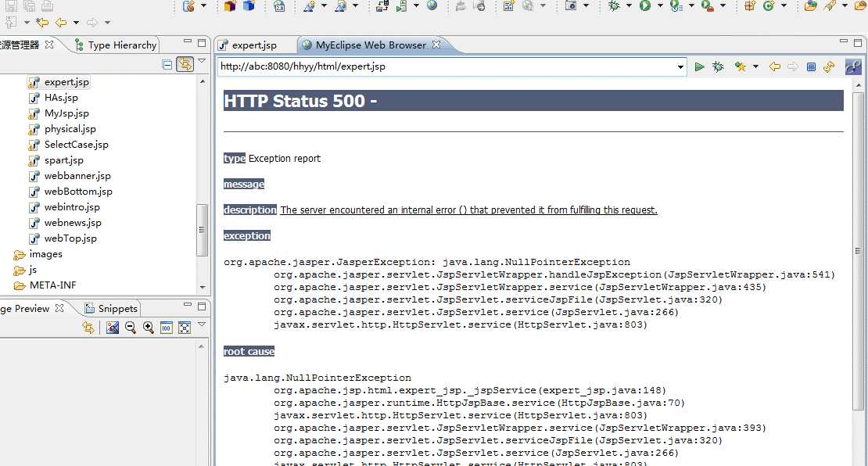Image resolution: width=868 pixels, height=466 pixels.
Task: Select webbanner.jsp in the file tree
Action: (70, 176)
